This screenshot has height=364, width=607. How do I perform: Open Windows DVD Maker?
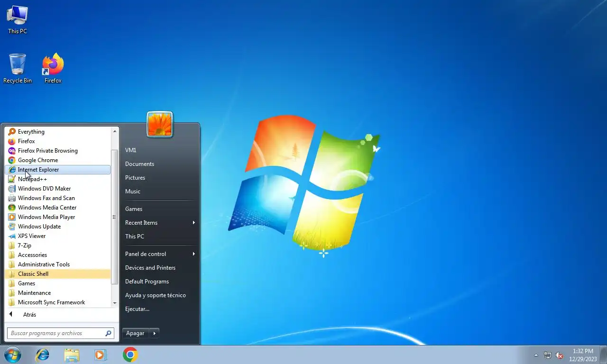[x=57, y=189]
